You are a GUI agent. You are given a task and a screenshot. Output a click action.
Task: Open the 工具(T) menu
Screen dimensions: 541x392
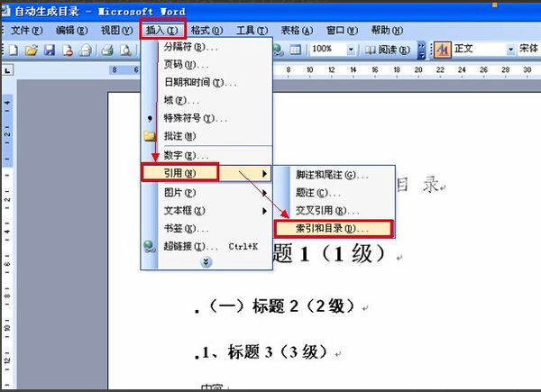click(x=252, y=31)
